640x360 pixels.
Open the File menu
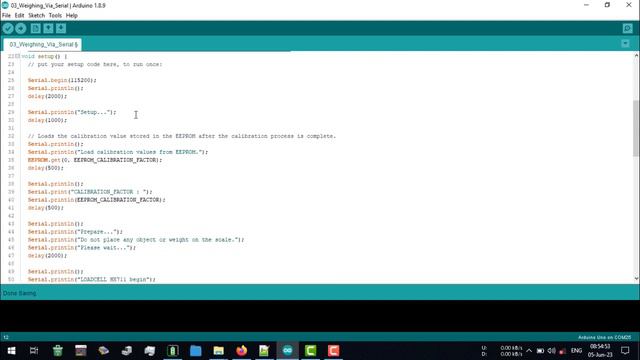[6, 16]
